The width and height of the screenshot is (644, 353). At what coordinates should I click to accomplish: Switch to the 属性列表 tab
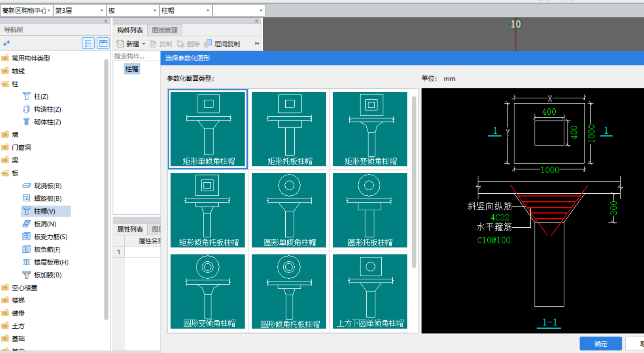coord(130,229)
